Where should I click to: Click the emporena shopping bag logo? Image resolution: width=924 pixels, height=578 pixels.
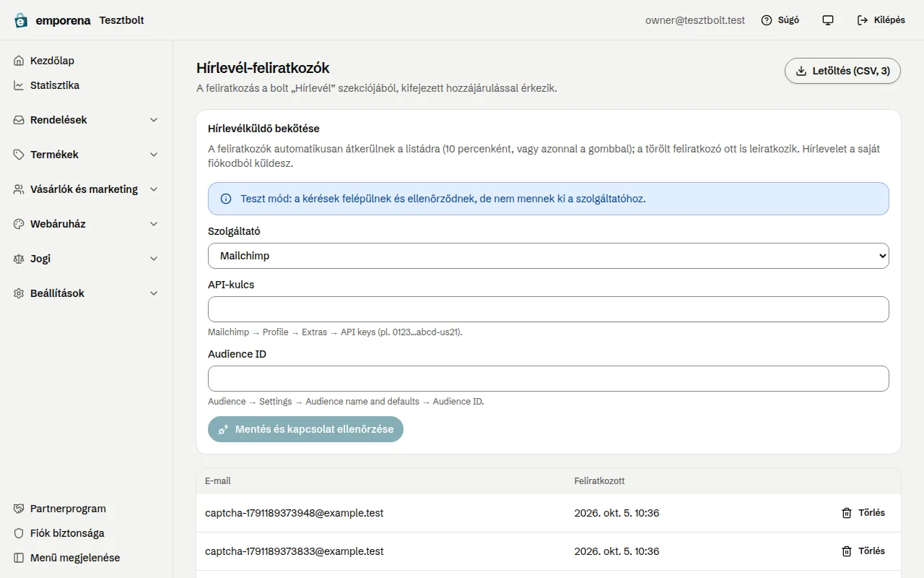pos(21,20)
